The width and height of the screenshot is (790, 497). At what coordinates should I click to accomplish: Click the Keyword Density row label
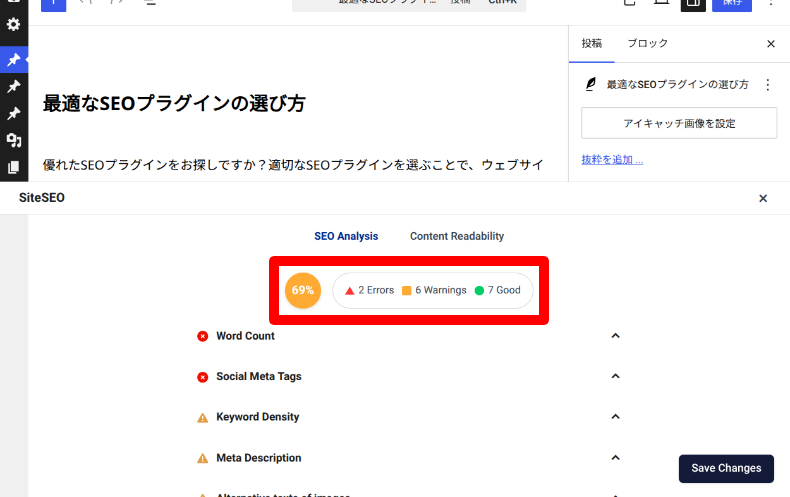pyautogui.click(x=257, y=417)
